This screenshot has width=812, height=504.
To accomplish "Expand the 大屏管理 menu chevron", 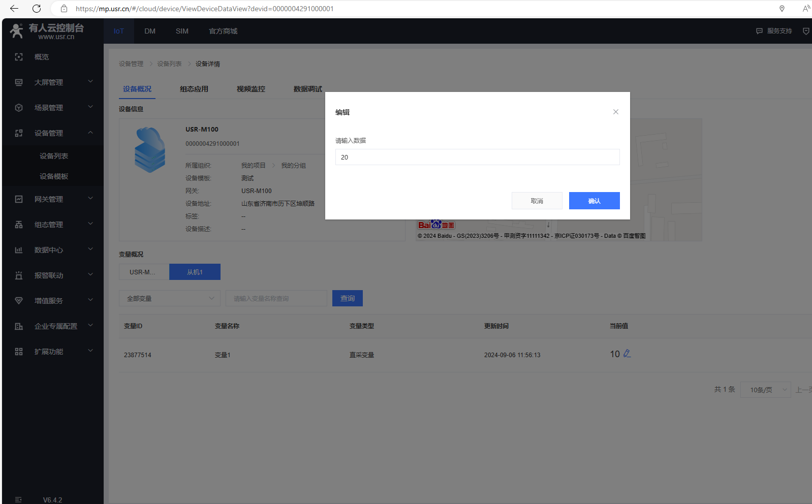I will point(90,81).
